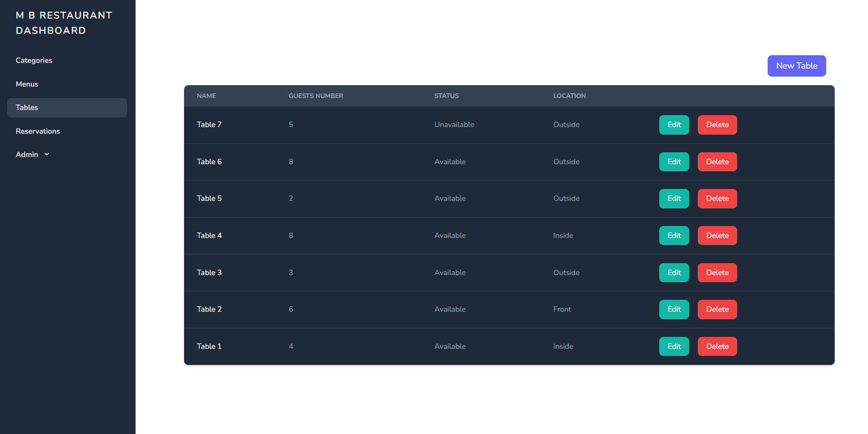
Task: Click the STATUS column header
Action: [x=447, y=96]
